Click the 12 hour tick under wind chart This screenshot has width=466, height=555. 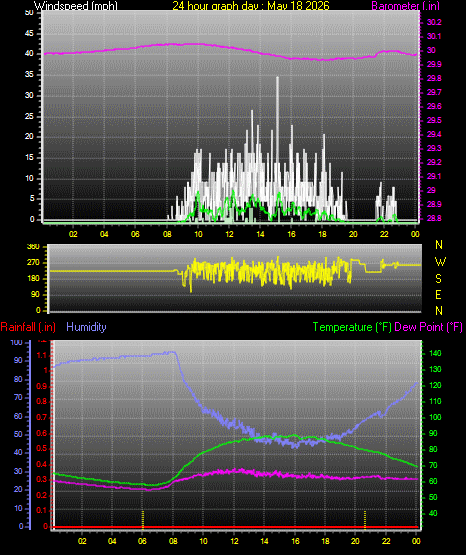229,234
